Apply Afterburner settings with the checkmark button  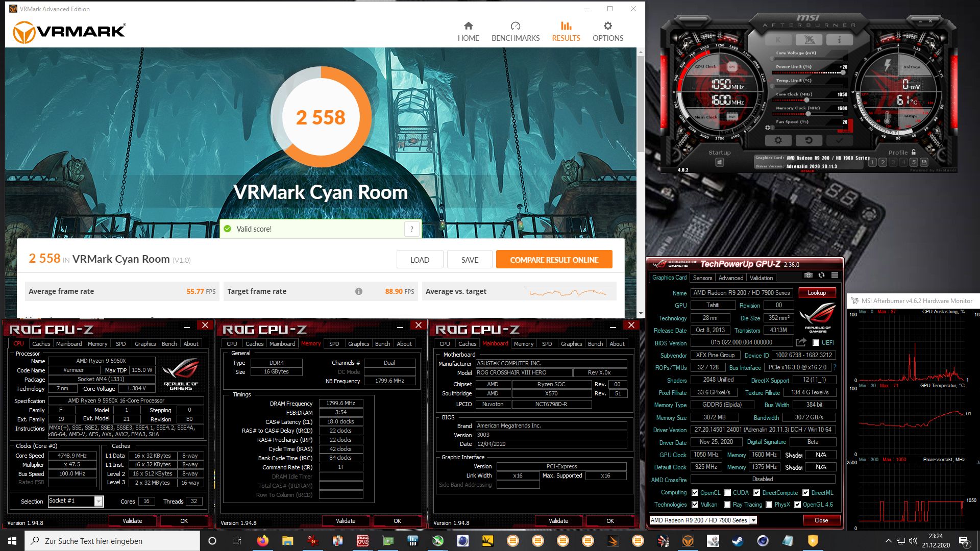coord(839,140)
